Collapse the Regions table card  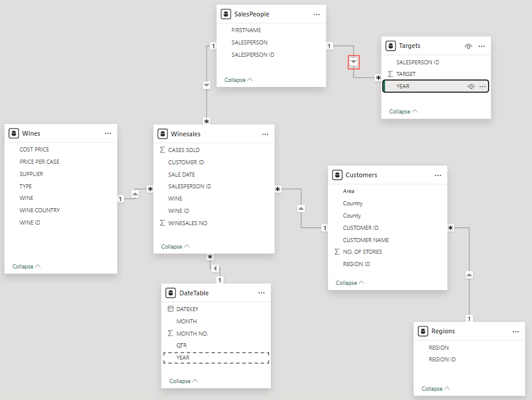(x=435, y=389)
